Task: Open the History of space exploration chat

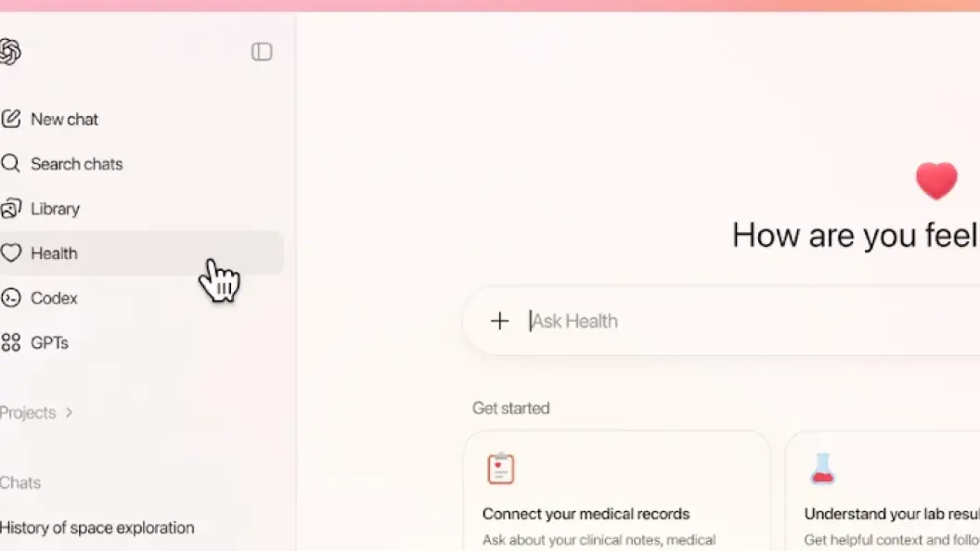Action: coord(97,528)
